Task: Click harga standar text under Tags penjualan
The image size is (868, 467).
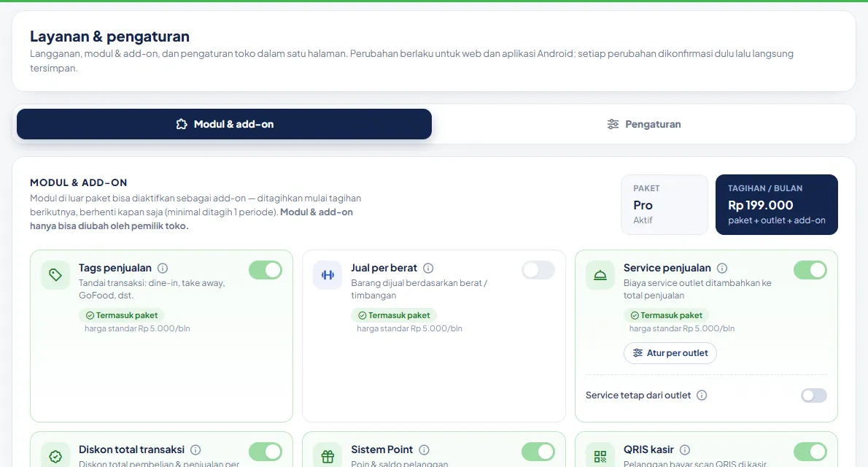Action: (137, 328)
